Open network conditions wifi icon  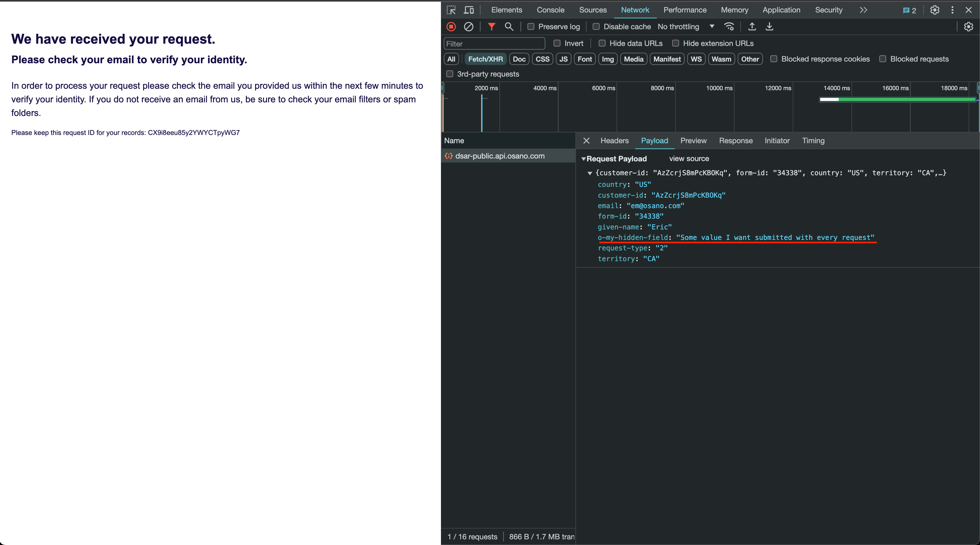coord(729,27)
